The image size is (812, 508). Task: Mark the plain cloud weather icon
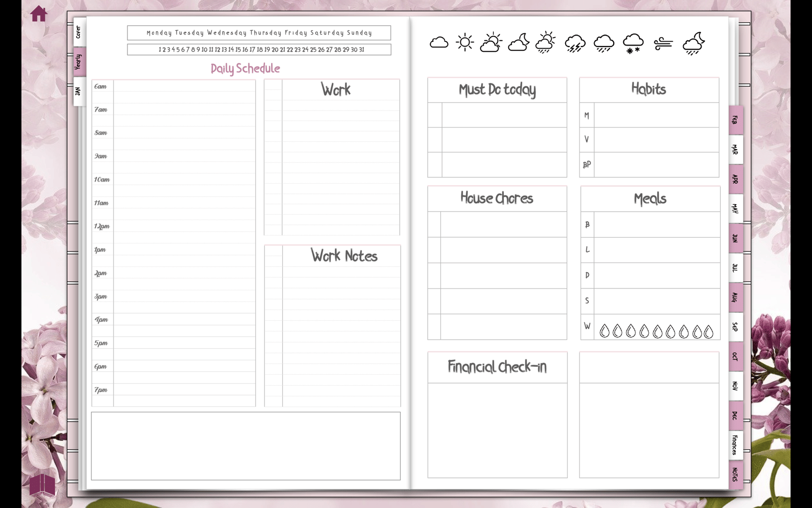(x=439, y=42)
